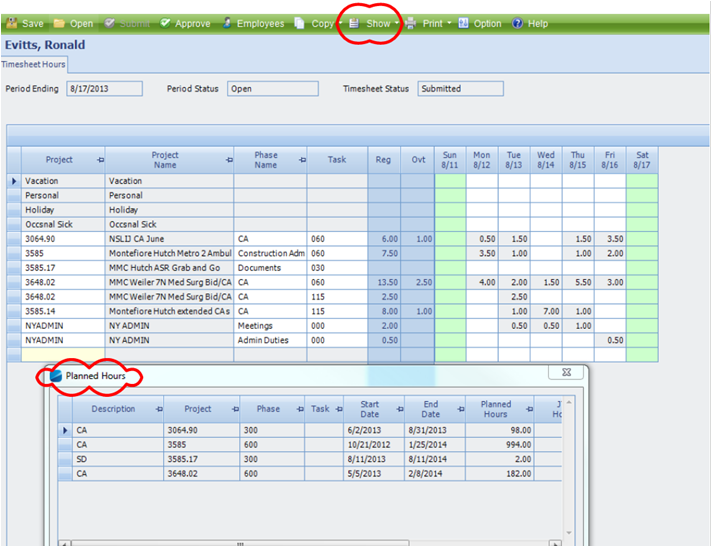
Task: Pin the End Date column
Action: point(460,409)
